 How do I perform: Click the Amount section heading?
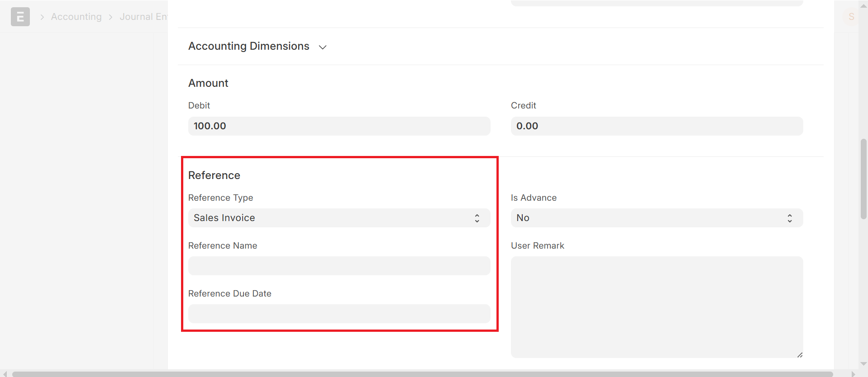[x=208, y=83]
